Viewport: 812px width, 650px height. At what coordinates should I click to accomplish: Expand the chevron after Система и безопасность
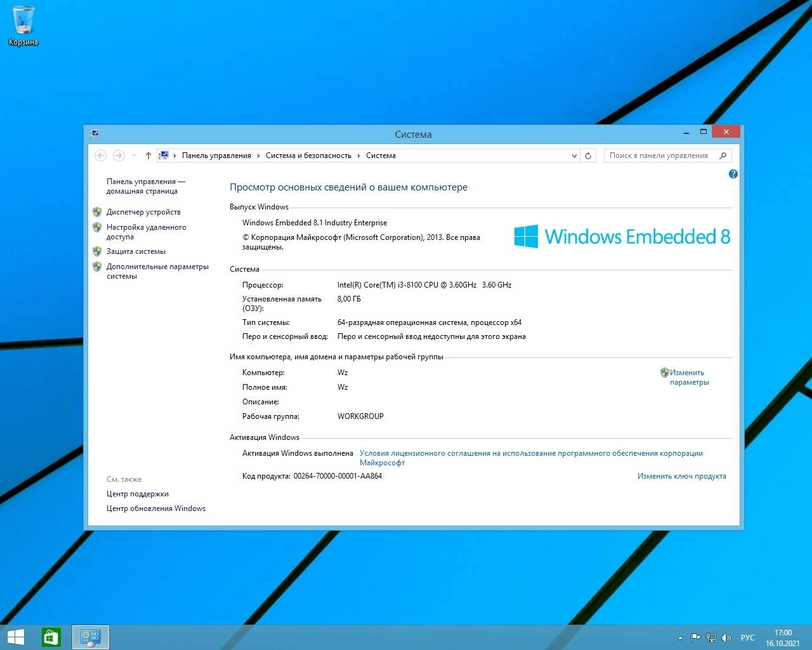tap(359, 156)
